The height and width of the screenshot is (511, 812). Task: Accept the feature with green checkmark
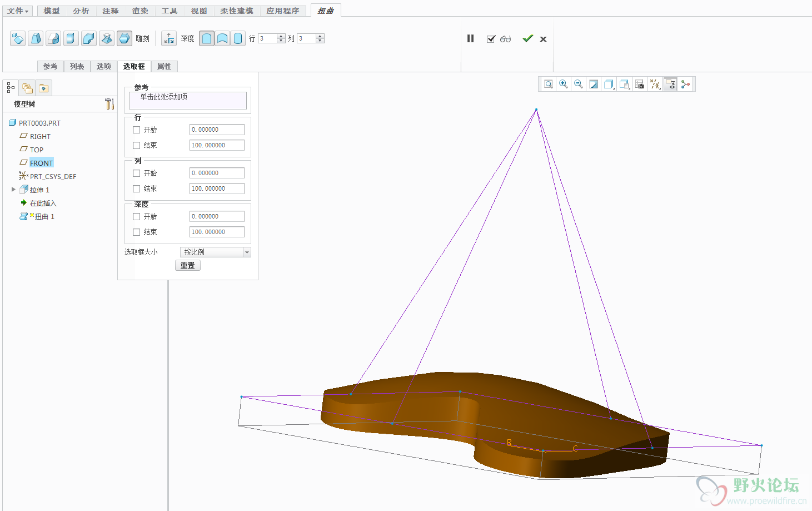(x=527, y=38)
